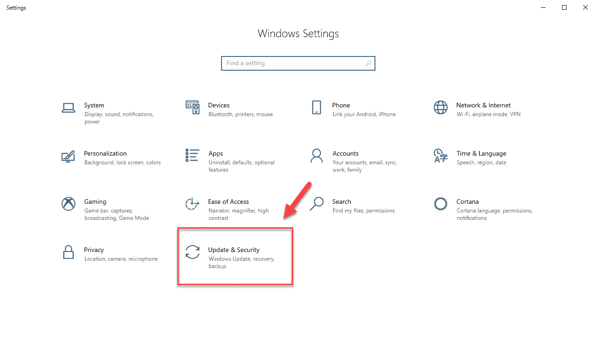Select the Network & Internet heading
The width and height of the screenshot is (596, 364).
click(x=483, y=105)
